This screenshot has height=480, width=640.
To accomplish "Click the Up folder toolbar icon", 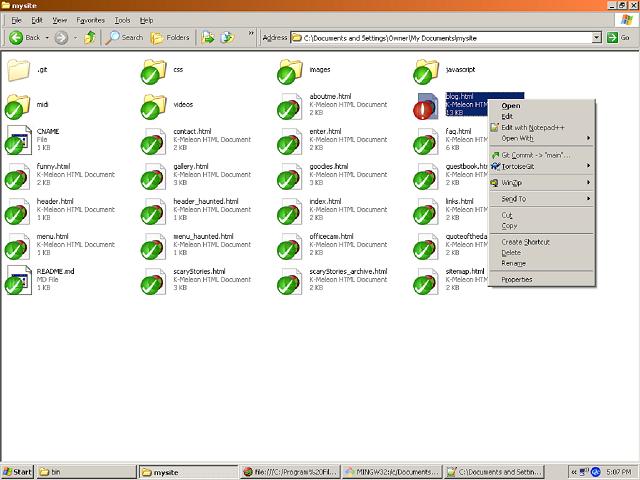I will 90,37.
